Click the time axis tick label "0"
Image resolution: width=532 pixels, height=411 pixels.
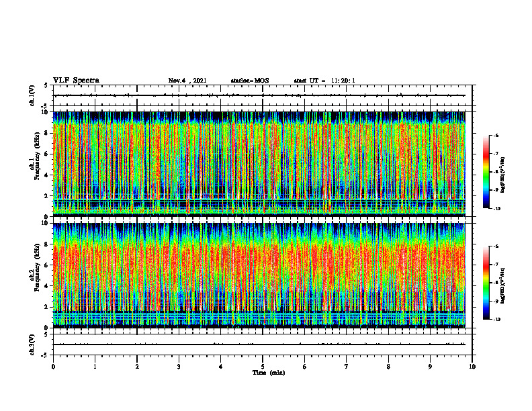[x=53, y=367]
